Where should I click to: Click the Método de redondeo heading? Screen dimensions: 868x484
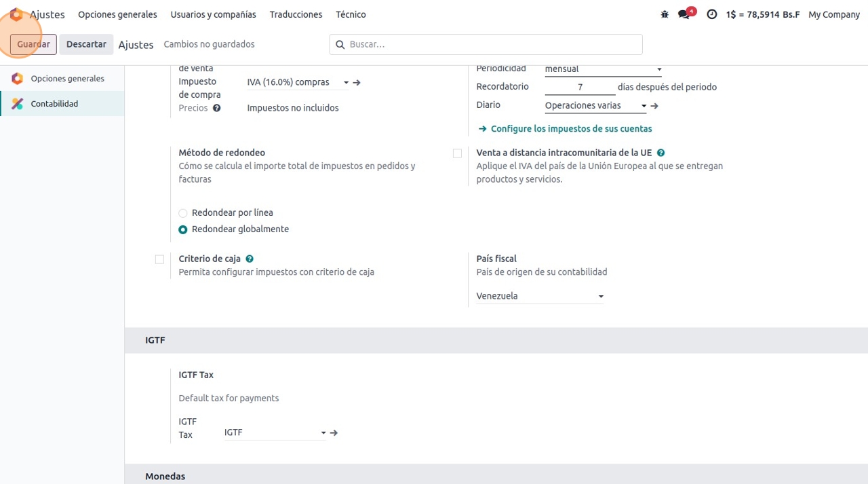coord(222,153)
